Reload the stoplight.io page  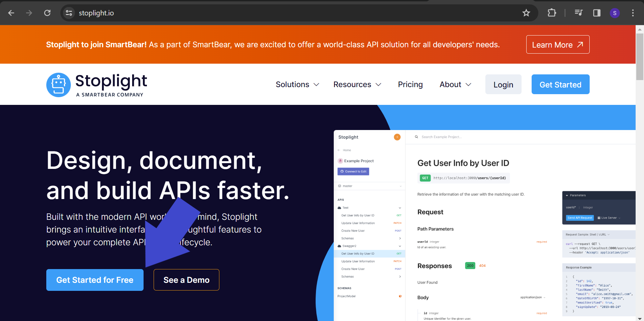47,13
